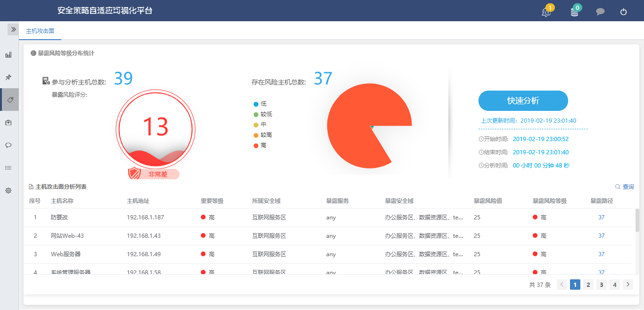644x310 pixels.
Task: Click the risk score 13 gauge
Action: 156,128
